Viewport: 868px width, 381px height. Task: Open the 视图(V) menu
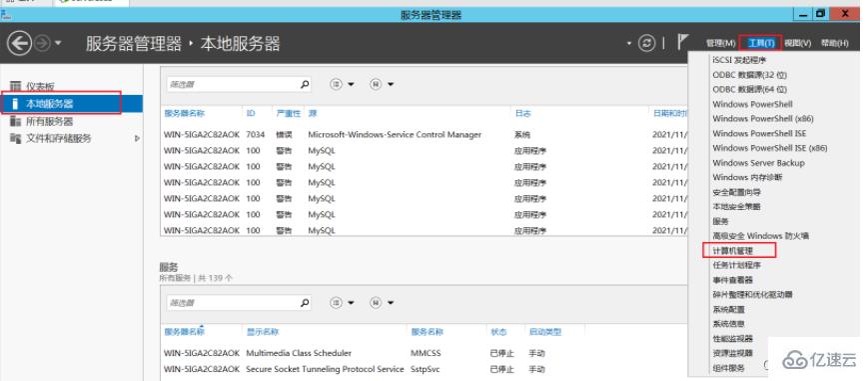point(798,43)
